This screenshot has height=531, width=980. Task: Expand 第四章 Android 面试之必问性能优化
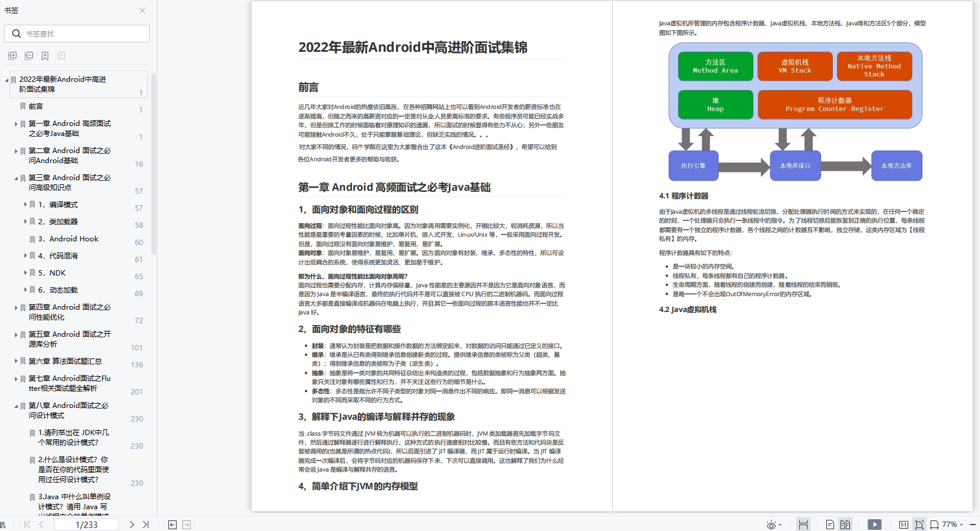16,308
